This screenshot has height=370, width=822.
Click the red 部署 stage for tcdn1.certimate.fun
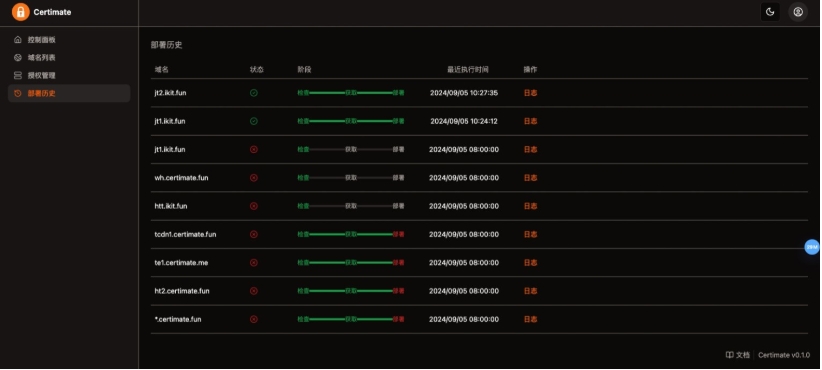pyautogui.click(x=398, y=234)
